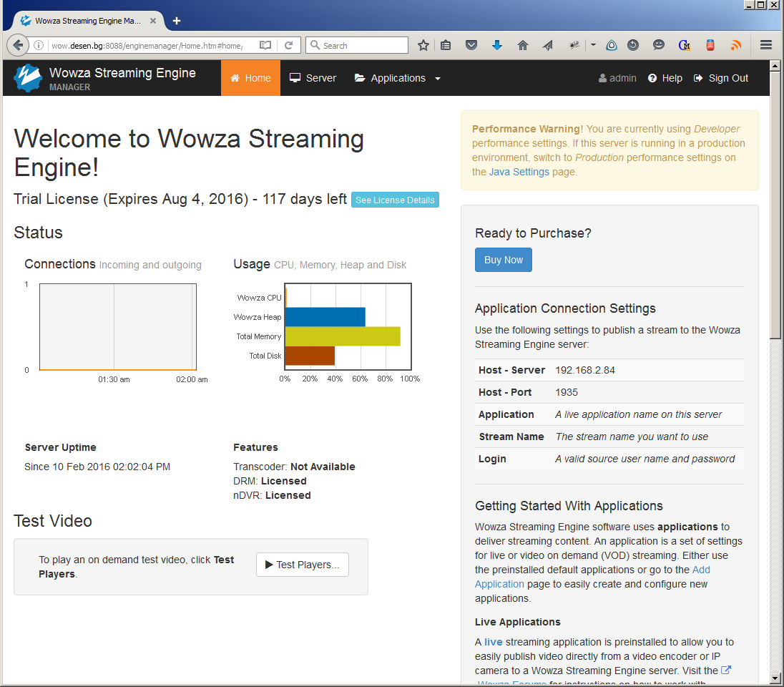The image size is (784, 687).
Task: Open Firefox hamburger menu
Action: tap(765, 45)
